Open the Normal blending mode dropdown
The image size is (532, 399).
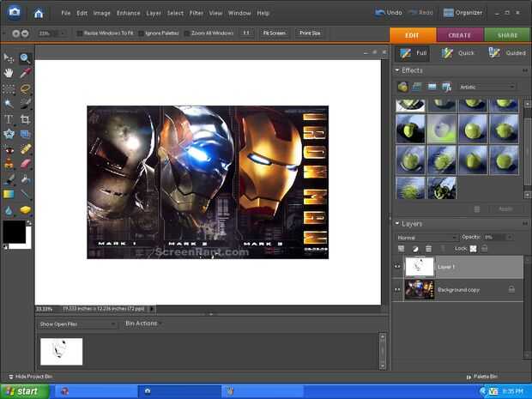426,237
